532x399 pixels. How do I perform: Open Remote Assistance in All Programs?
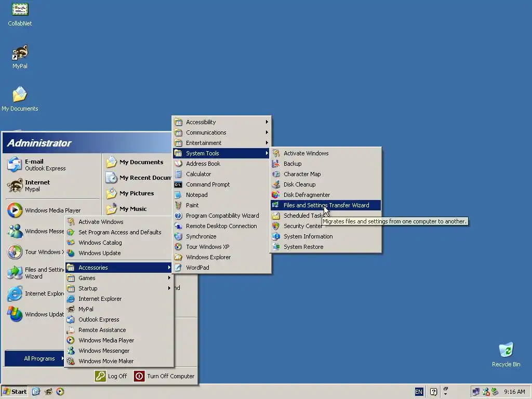tap(119, 330)
